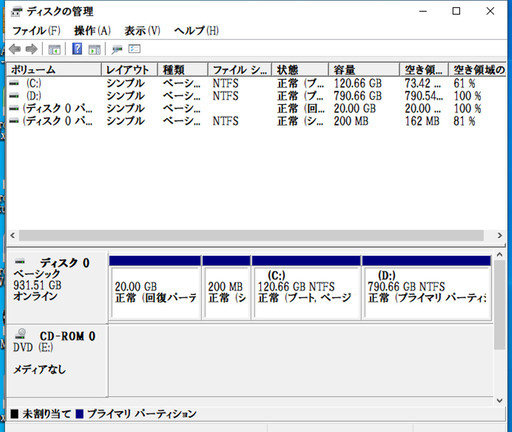Click the 931.51 GB disk size text
Screen dimensions: 512x432
(x=37, y=285)
